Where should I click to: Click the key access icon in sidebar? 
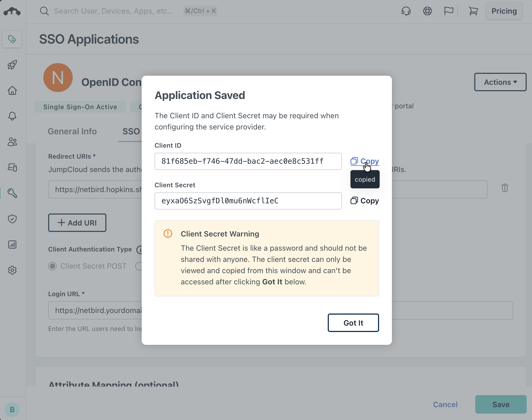click(12, 193)
